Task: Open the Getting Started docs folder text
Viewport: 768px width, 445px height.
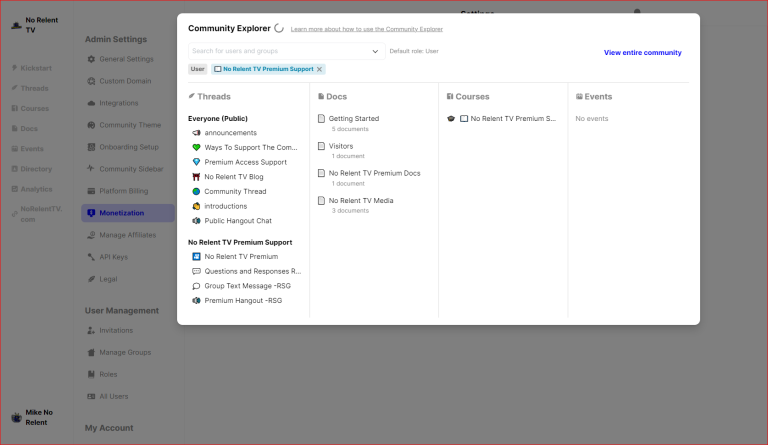Action: click(x=354, y=118)
